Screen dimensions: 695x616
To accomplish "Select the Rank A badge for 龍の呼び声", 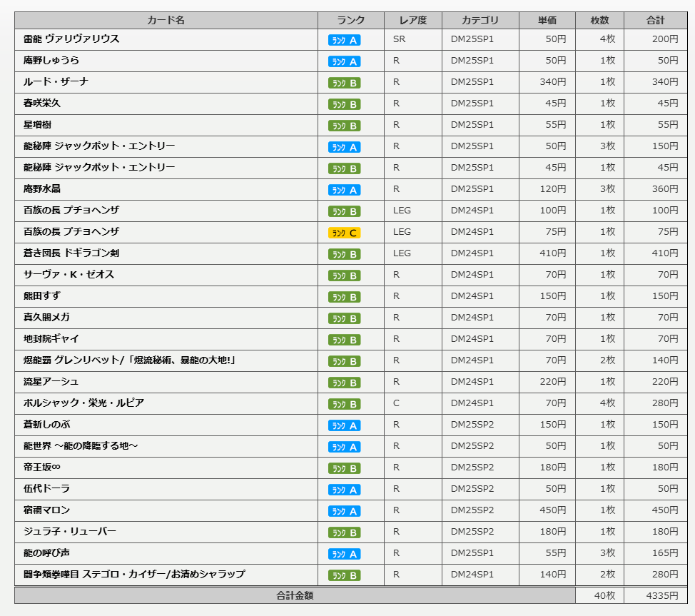I will (345, 554).
